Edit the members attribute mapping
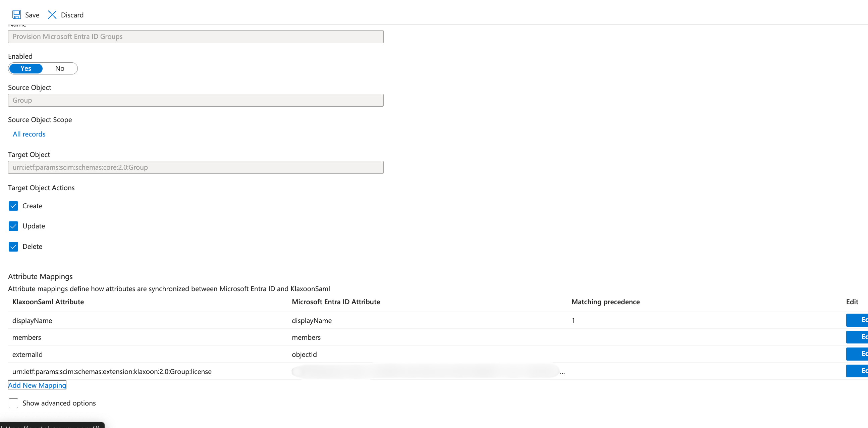This screenshot has width=868, height=428. [858, 337]
